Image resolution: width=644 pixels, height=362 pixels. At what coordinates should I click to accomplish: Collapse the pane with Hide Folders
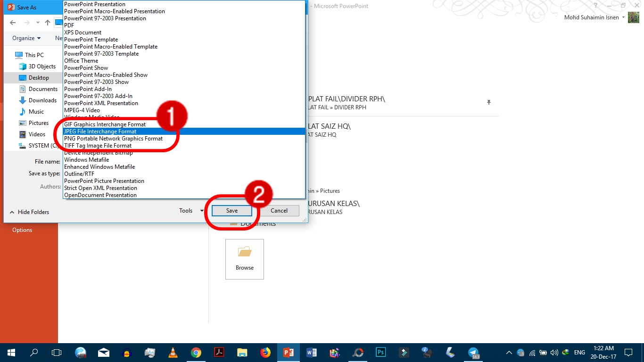coord(29,212)
